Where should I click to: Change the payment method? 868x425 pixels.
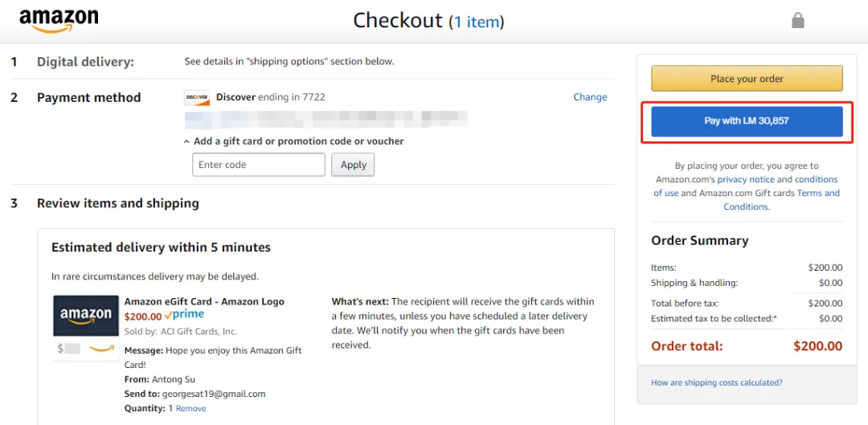[590, 97]
